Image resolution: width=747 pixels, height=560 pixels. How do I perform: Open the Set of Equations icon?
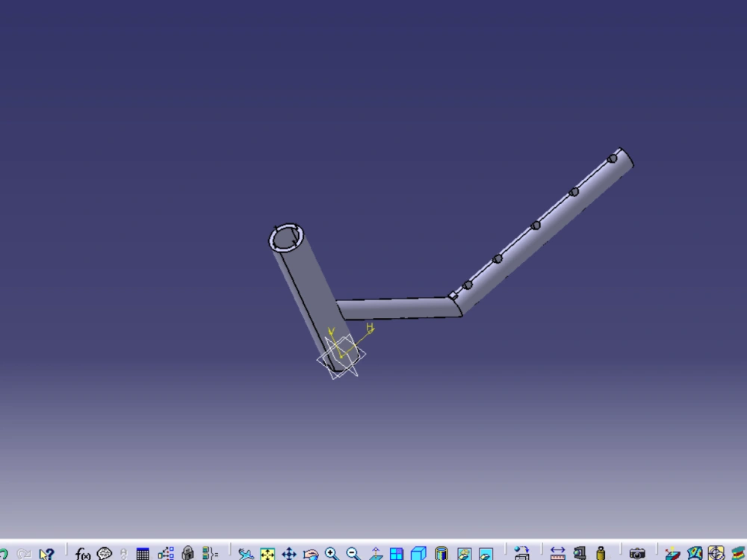coord(210,553)
